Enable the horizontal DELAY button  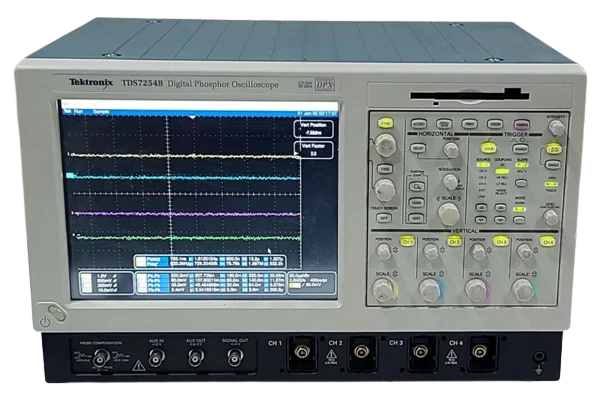coord(418,148)
